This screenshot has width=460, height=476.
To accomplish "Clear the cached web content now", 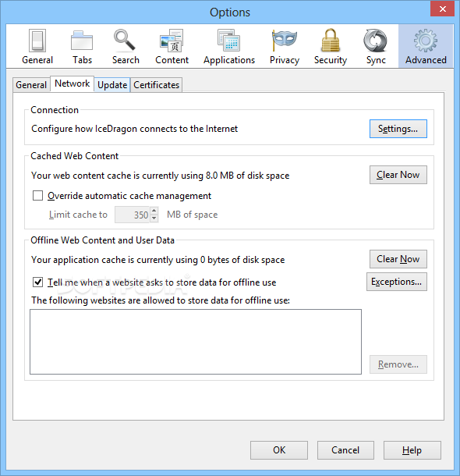I will (398, 175).
